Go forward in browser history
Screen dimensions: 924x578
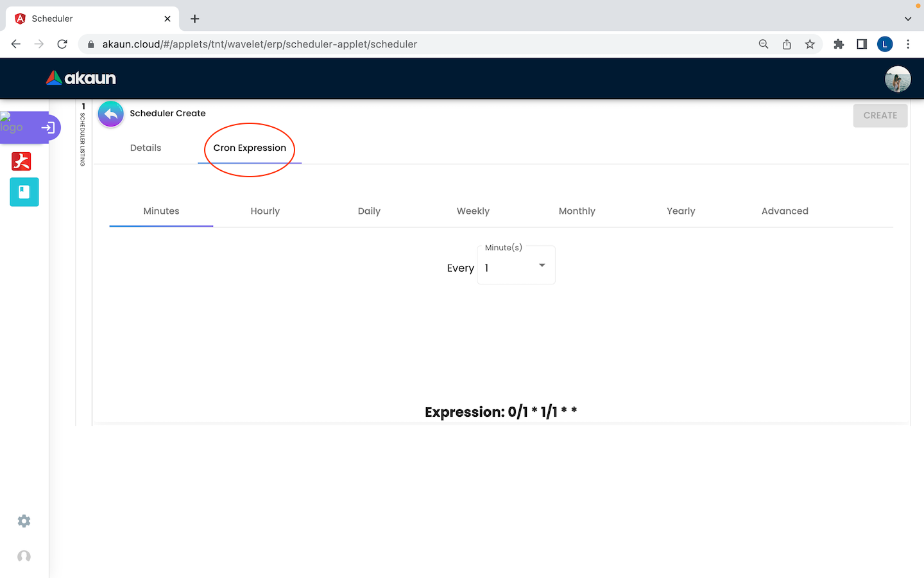pyautogui.click(x=39, y=44)
